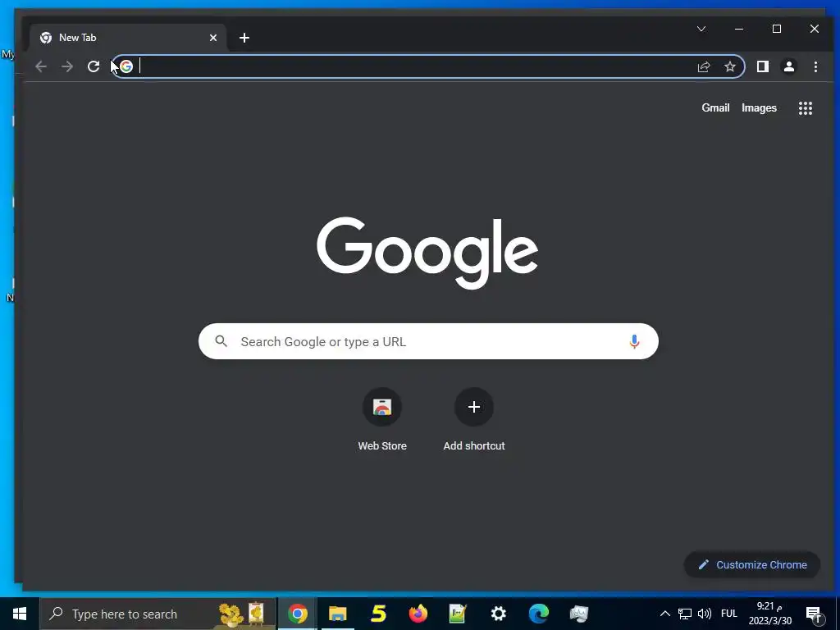The image size is (840, 630).
Task: Open the Google apps grid
Action: tap(806, 108)
